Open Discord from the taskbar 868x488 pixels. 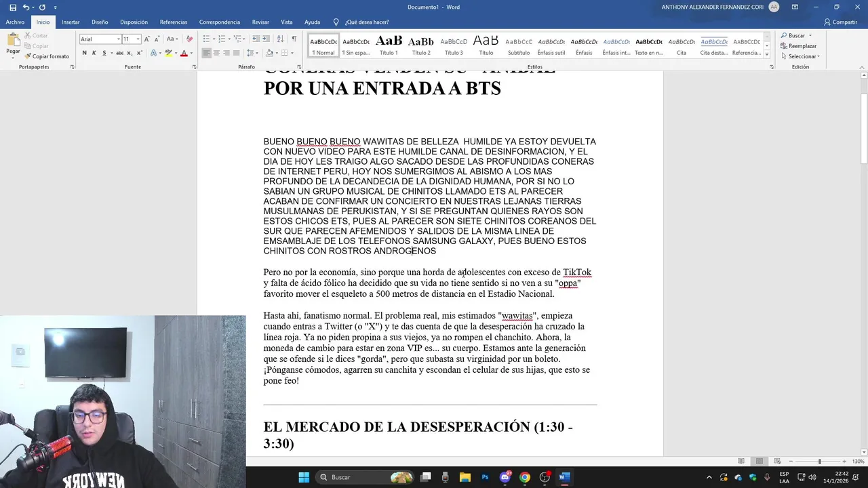(x=505, y=477)
